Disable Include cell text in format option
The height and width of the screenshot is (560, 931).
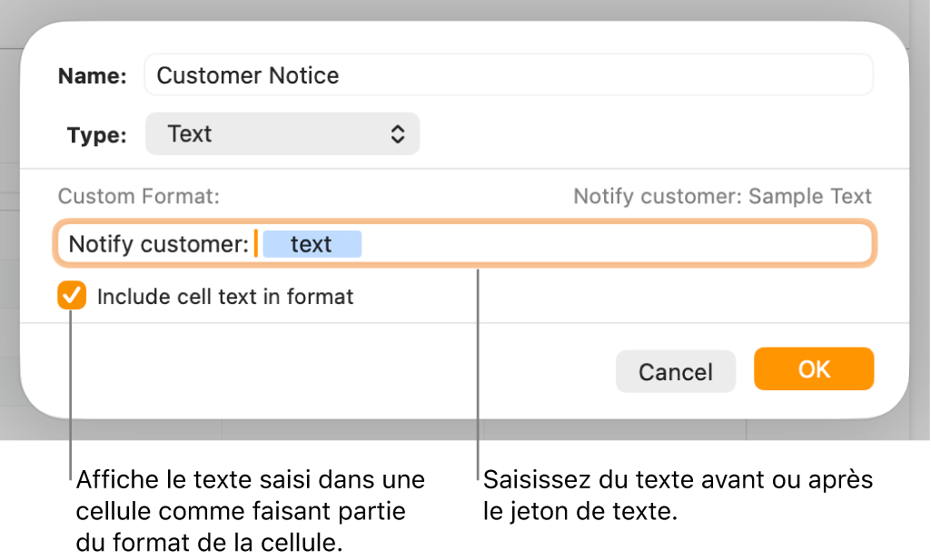(x=72, y=295)
